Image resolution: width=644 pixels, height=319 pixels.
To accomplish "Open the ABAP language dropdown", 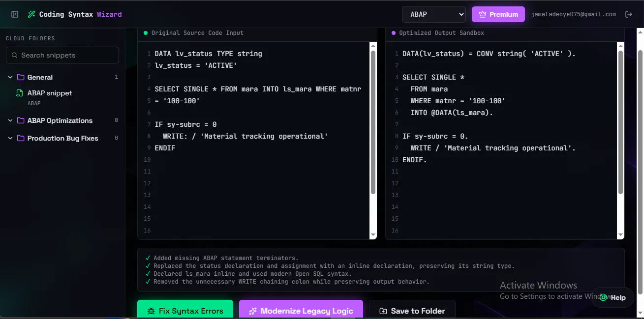I will [x=434, y=14].
